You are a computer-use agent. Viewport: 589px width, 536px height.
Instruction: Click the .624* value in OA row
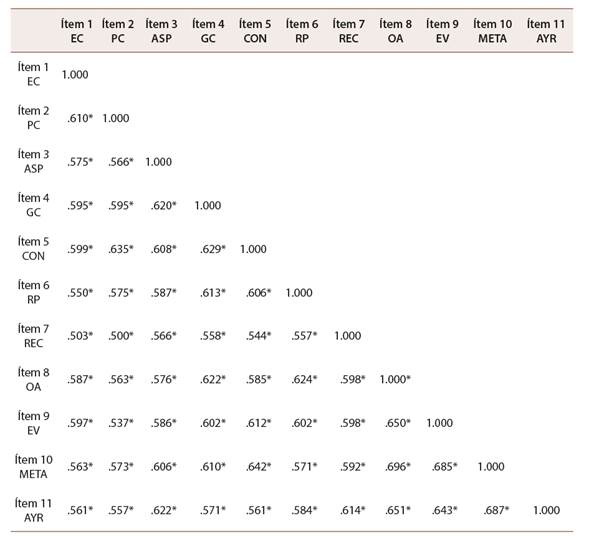tap(304, 379)
